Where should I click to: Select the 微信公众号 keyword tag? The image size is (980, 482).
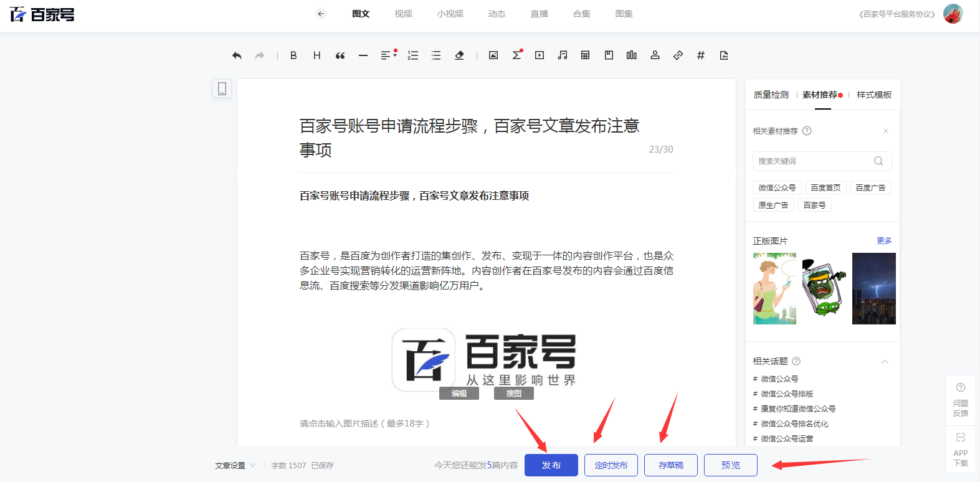(777, 187)
